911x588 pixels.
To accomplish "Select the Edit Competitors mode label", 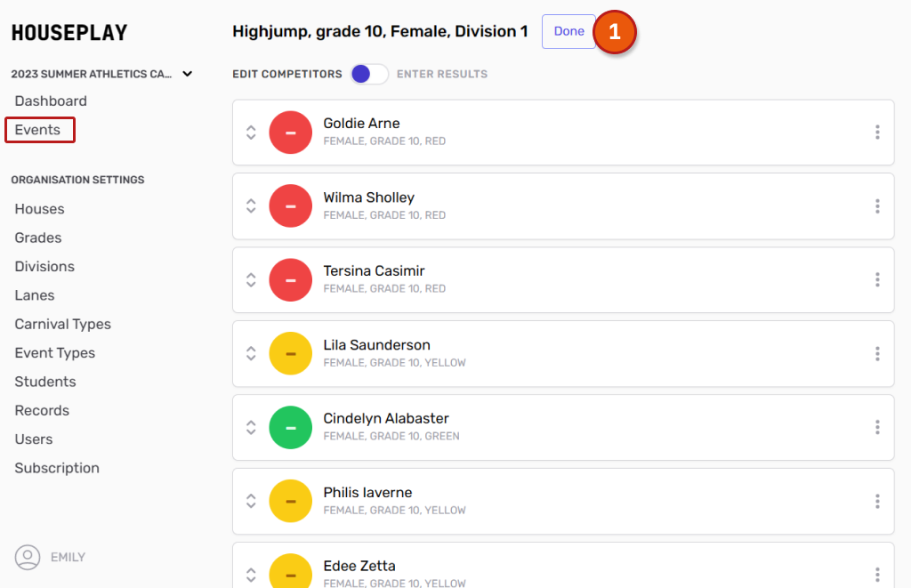I will (x=286, y=74).
